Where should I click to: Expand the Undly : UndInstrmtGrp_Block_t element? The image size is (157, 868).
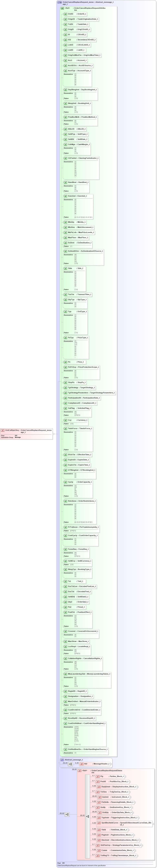pos(132,807)
